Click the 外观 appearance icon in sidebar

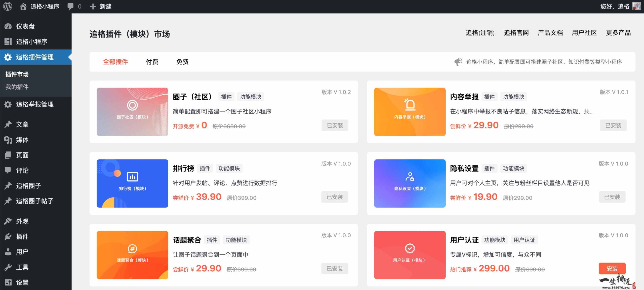tap(8, 221)
